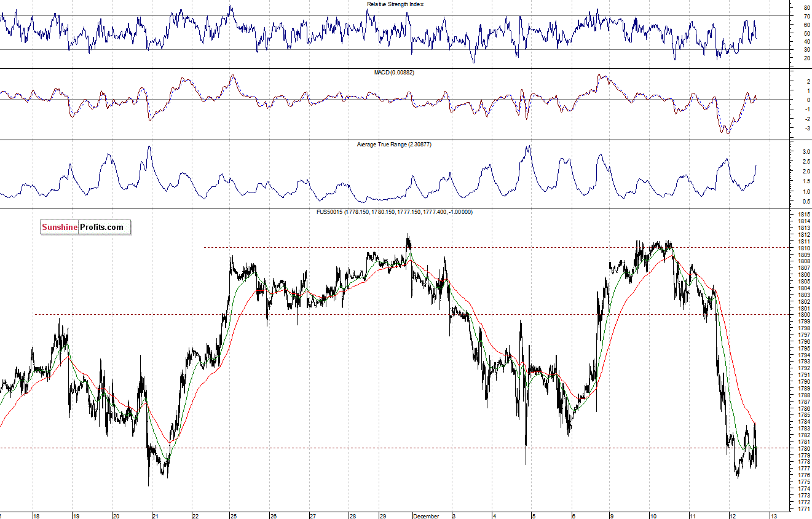Image resolution: width=812 pixels, height=519 pixels.
Task: Click the red dashed resistance line at 1810
Action: [x=497, y=247]
